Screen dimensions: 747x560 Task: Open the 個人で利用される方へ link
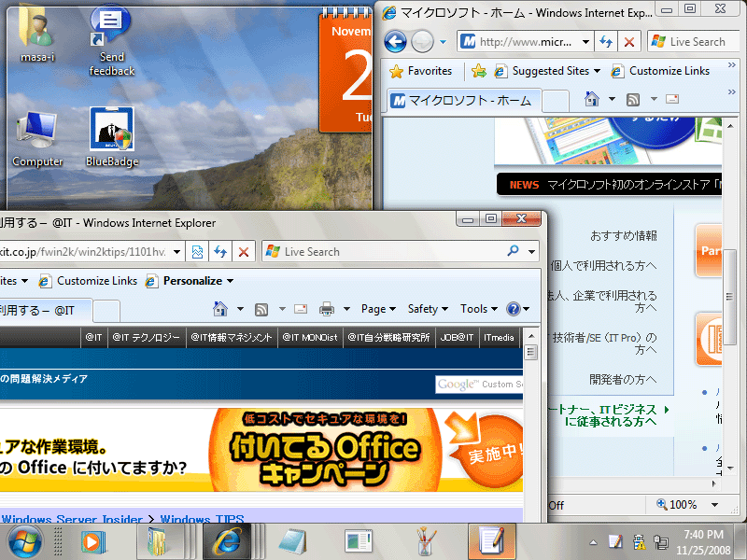tap(603, 265)
